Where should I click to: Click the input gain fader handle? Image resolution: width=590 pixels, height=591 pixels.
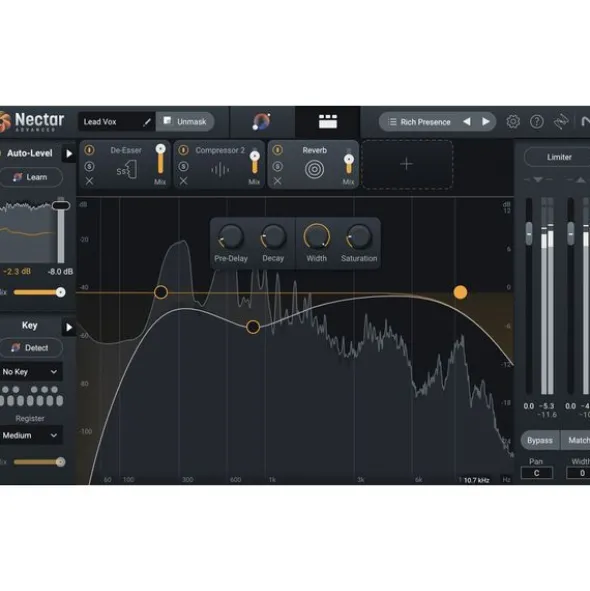[529, 234]
